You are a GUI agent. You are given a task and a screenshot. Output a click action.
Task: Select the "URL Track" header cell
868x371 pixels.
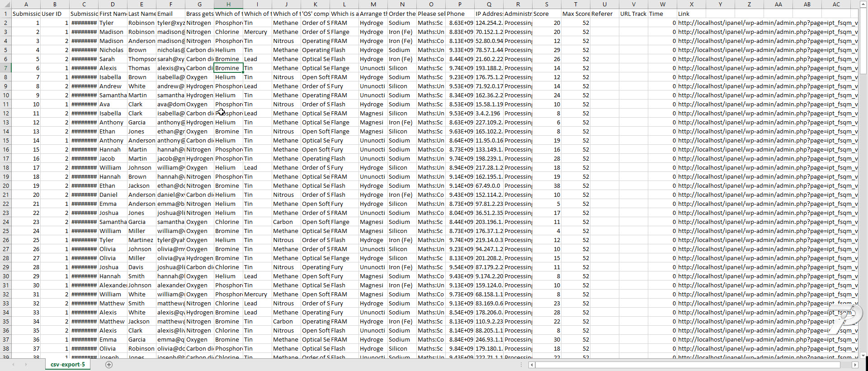tap(633, 14)
